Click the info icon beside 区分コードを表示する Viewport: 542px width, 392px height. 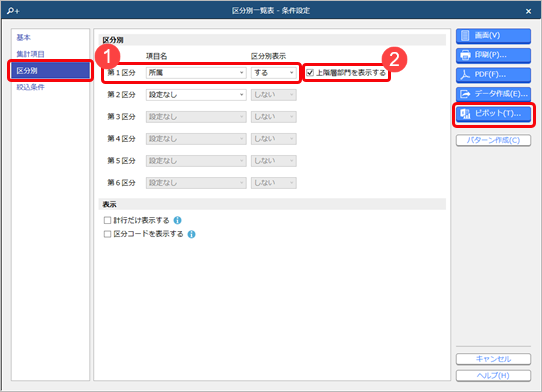point(191,234)
